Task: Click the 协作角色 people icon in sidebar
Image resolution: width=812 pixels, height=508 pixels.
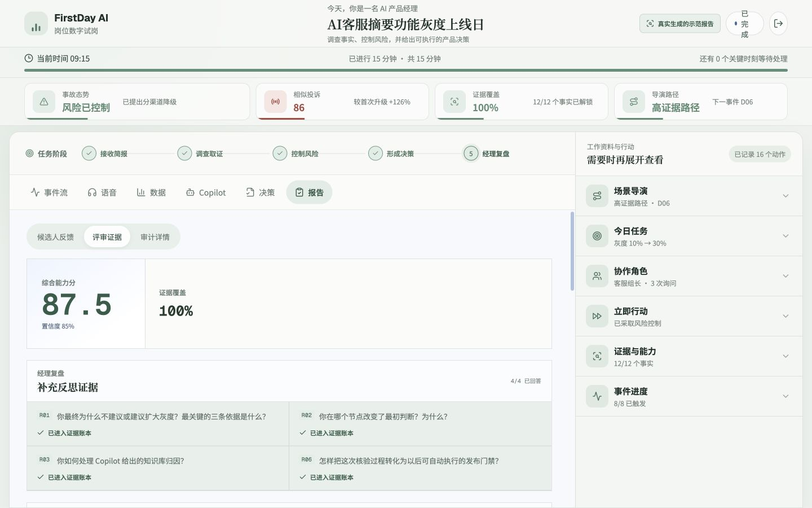Action: click(x=597, y=276)
